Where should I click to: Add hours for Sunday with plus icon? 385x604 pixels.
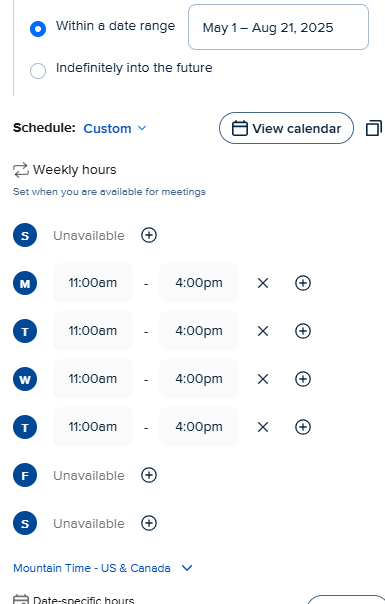(x=149, y=235)
